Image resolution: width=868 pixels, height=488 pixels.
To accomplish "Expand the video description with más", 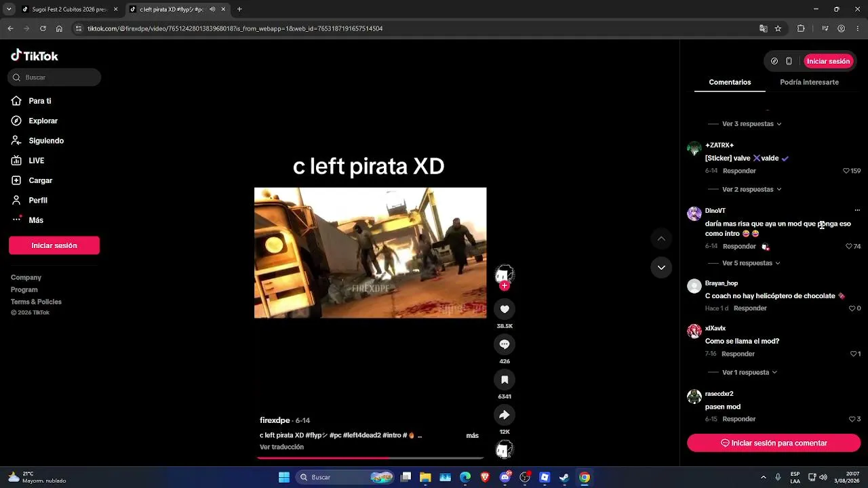I will click(472, 436).
